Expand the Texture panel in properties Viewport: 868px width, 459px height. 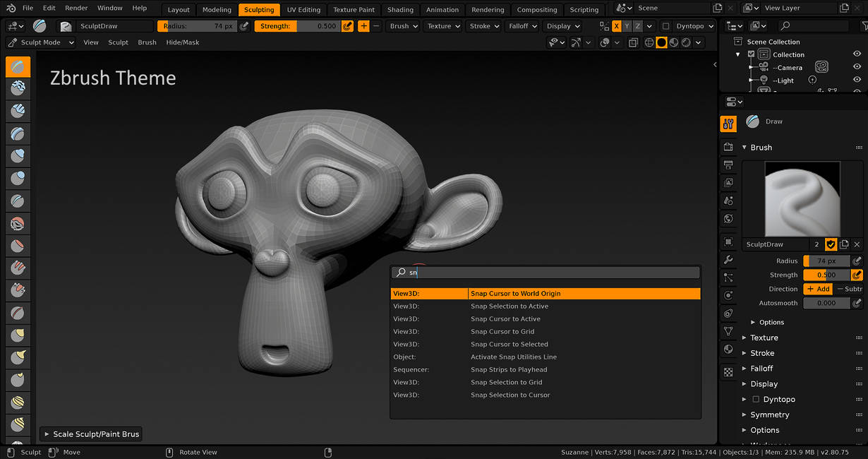pos(764,338)
